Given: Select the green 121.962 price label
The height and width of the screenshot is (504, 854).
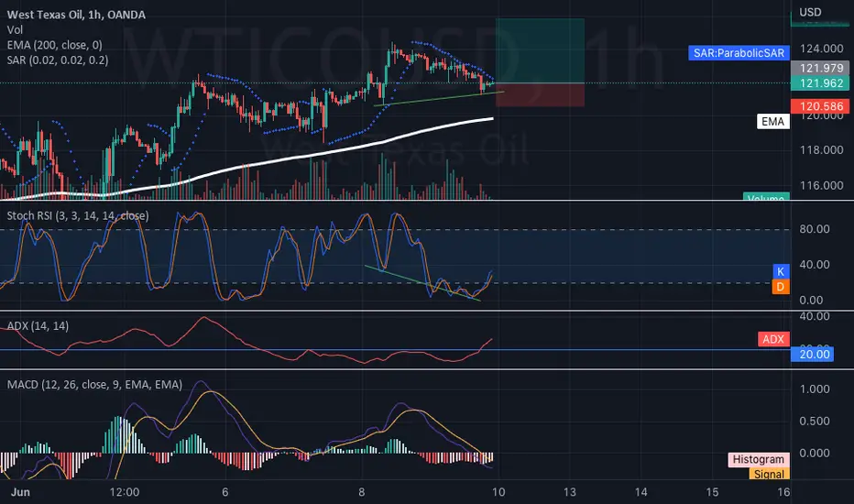Looking at the screenshot, I should click(x=820, y=83).
